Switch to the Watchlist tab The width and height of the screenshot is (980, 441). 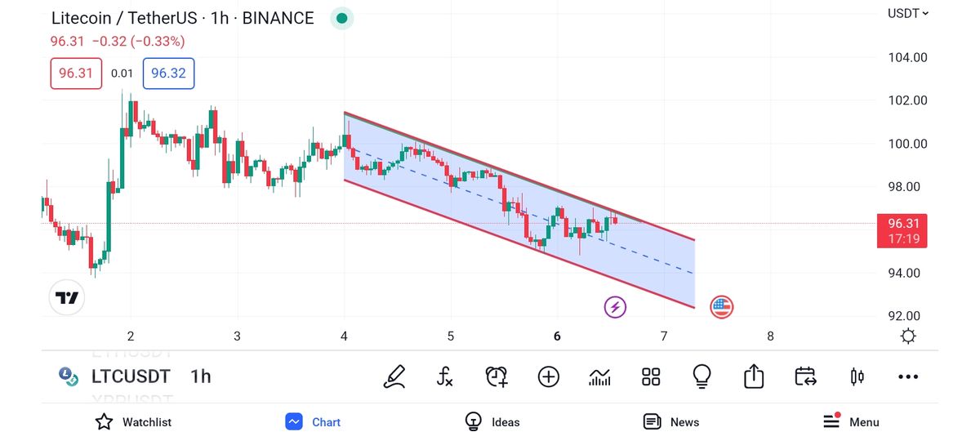click(x=134, y=422)
